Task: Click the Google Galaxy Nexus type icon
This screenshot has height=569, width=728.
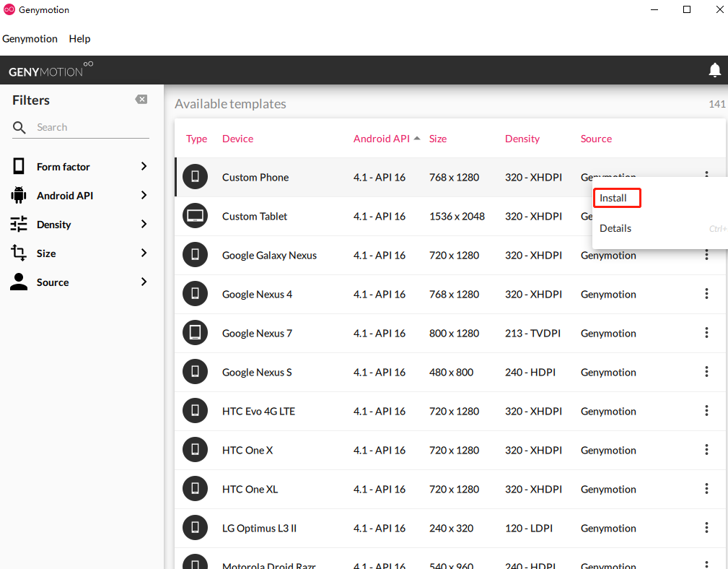Action: 195,255
